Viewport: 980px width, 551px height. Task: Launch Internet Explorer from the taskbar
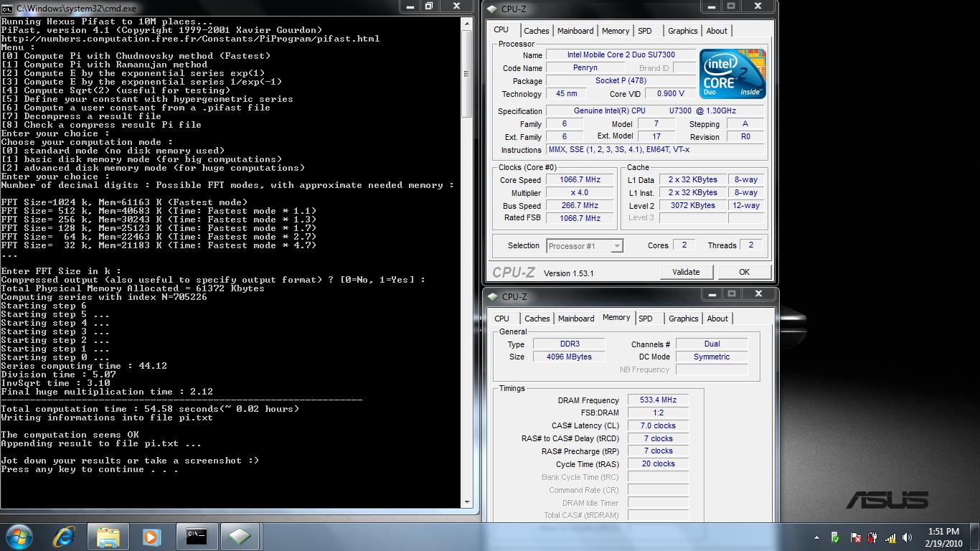[x=65, y=537]
